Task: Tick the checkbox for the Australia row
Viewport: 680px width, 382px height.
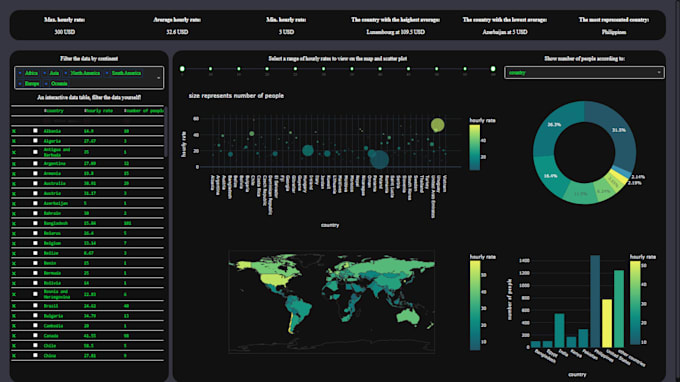Action: coord(35,183)
